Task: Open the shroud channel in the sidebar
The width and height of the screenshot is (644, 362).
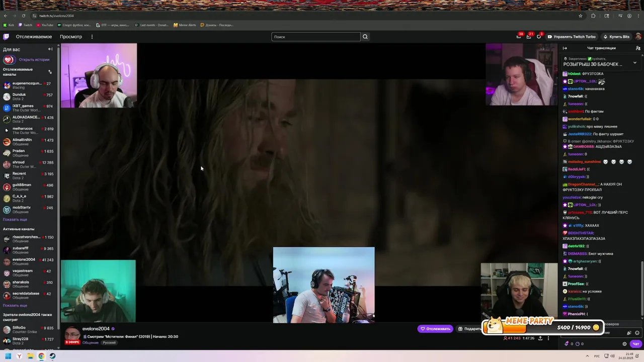Action: coord(30,164)
